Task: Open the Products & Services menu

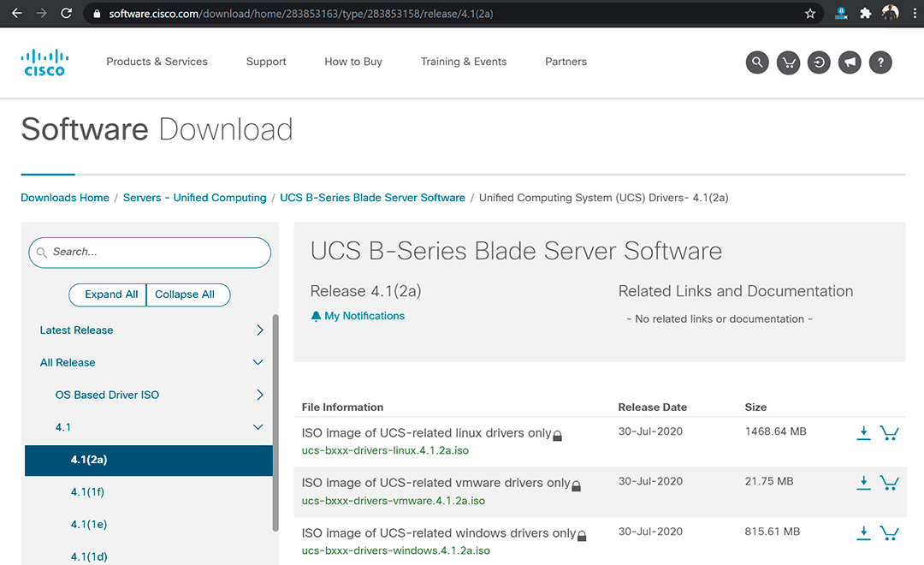Action: [157, 62]
